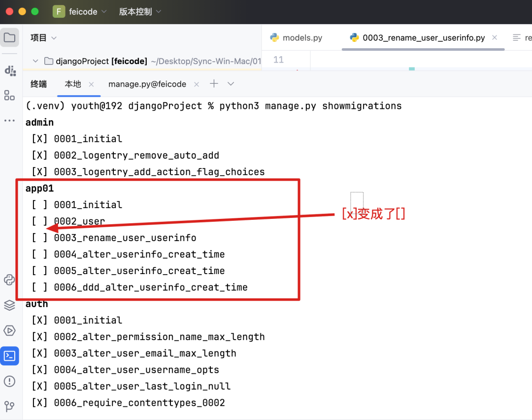The height and width of the screenshot is (420, 532).
Task: Open terminal options chevron dropdown
Action: point(231,83)
